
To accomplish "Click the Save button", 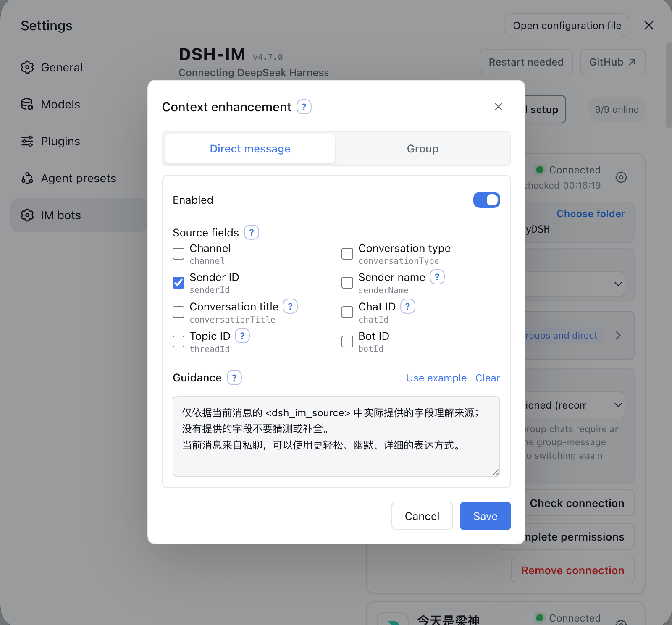I will coord(486,516).
